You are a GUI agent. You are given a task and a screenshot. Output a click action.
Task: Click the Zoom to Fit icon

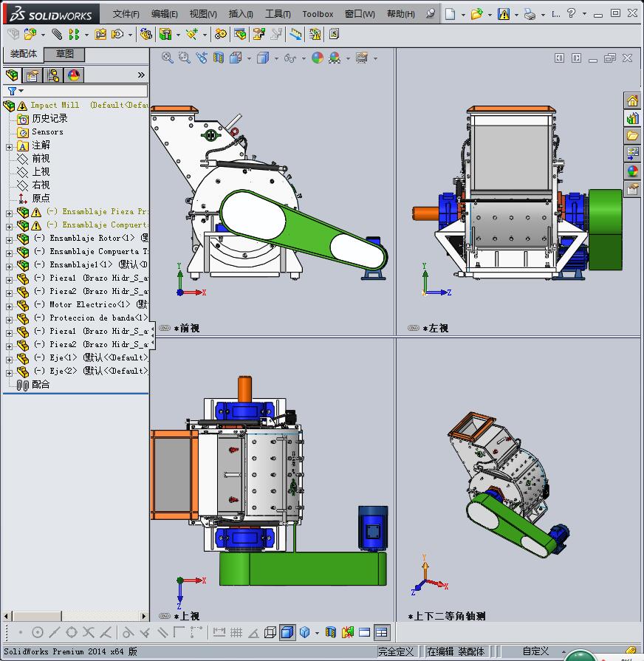tap(168, 58)
